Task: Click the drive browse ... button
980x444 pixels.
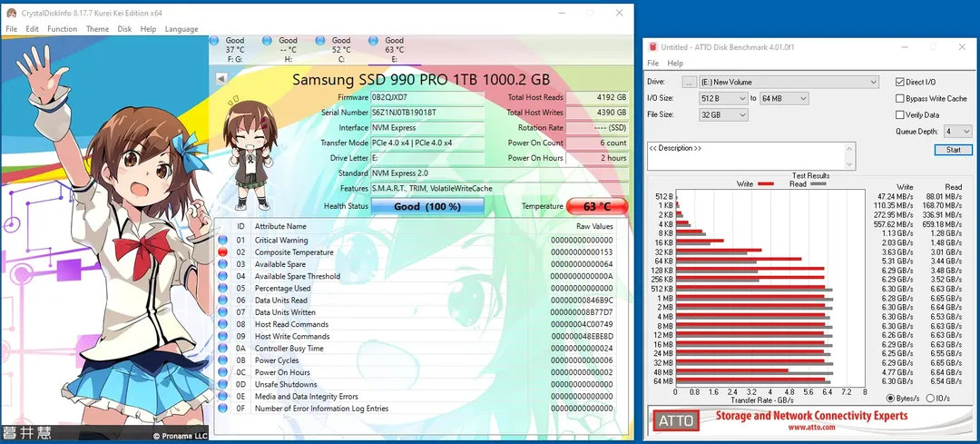Action: click(x=689, y=82)
